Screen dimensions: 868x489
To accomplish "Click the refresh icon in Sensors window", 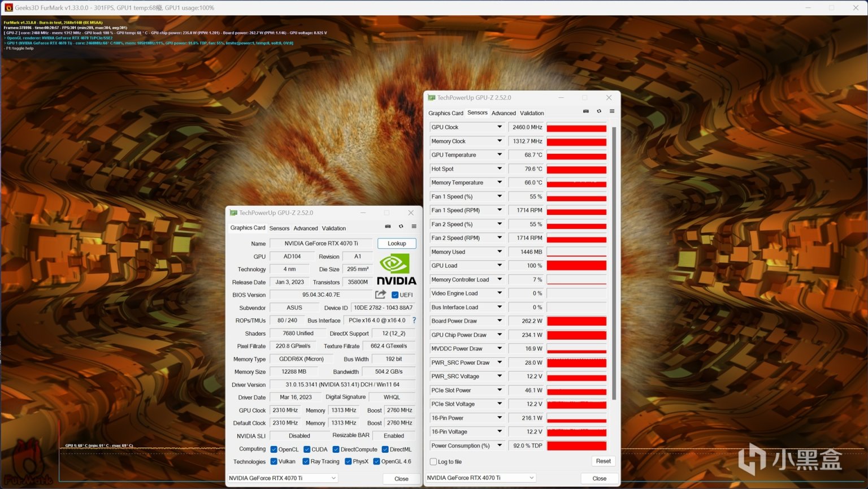I will pos(599,111).
